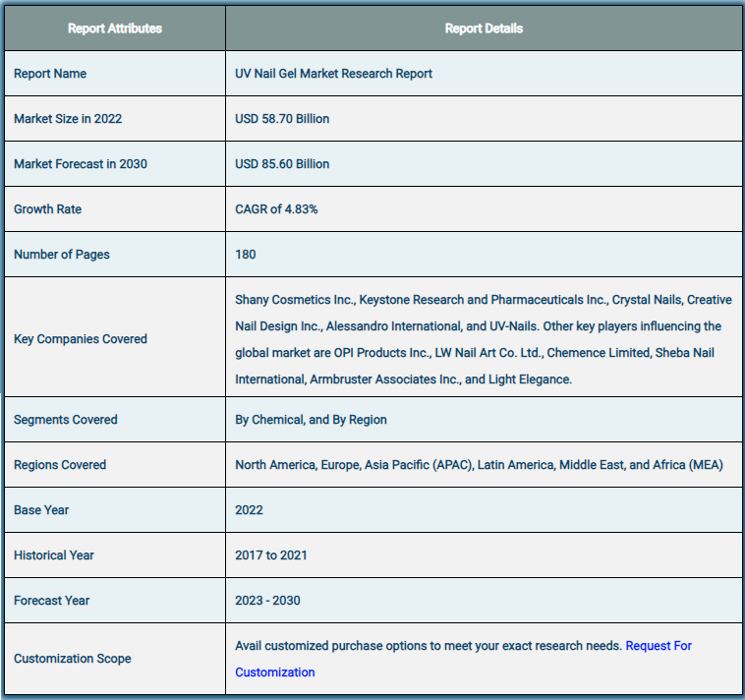Select the 2022 base year value
The height and width of the screenshot is (700, 745).
(249, 510)
